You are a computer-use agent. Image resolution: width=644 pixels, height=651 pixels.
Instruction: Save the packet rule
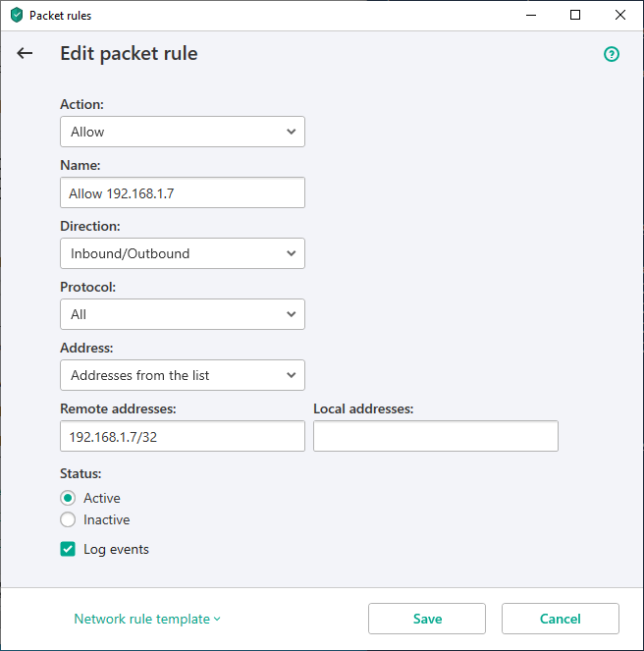pos(427,619)
